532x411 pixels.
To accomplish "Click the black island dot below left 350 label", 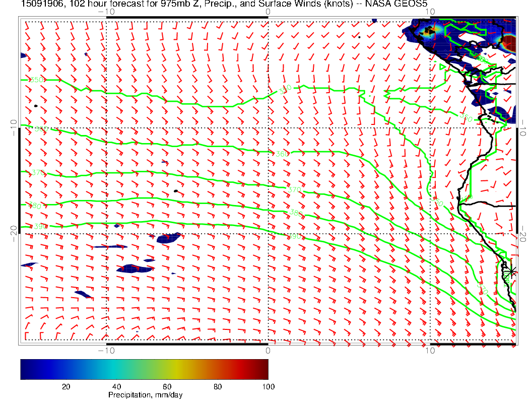I will point(36,106).
